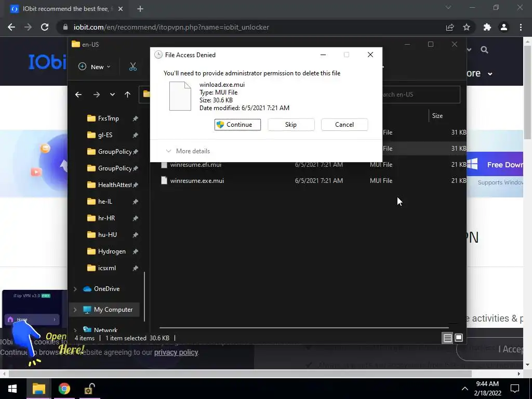Click I Accept cookies button
Image resolution: width=532 pixels, height=399 pixels.
coord(490,349)
